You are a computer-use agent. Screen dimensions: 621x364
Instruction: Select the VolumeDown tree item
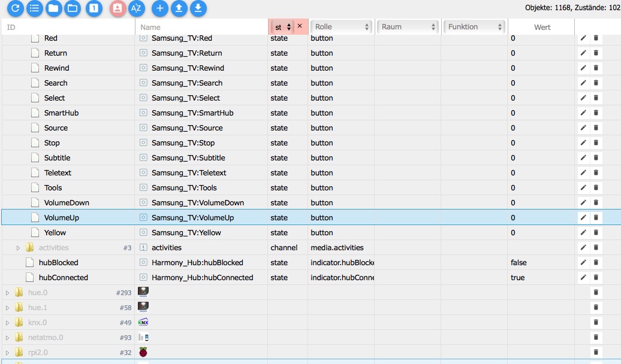tap(67, 202)
